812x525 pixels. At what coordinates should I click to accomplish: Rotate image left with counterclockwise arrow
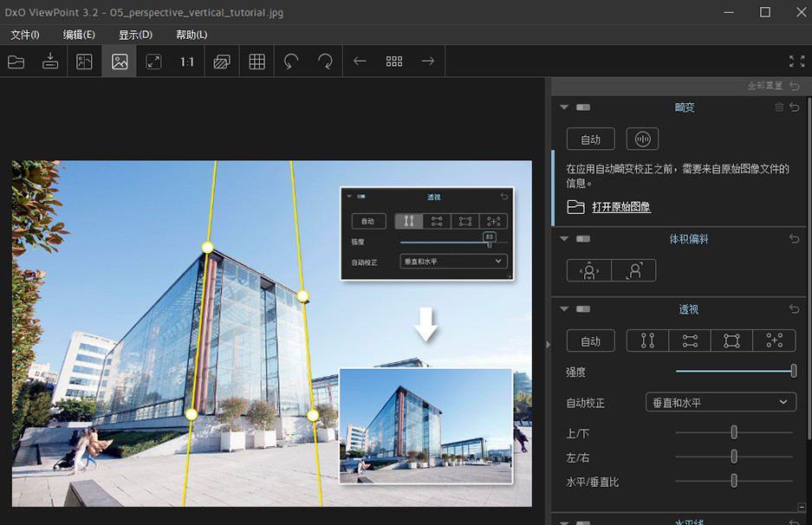291,62
